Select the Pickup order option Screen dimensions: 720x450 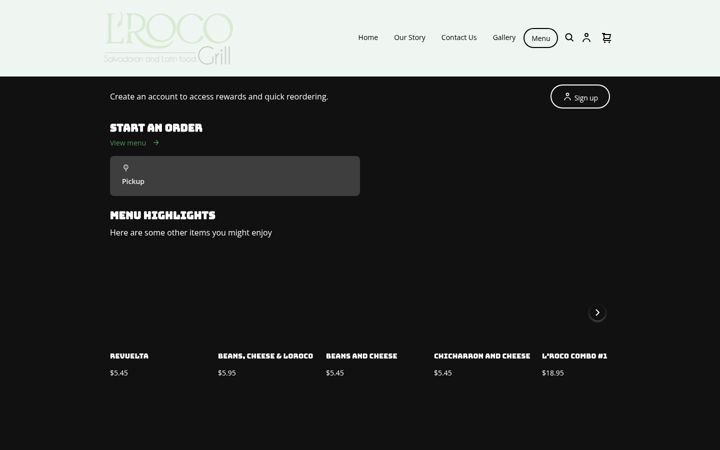235,176
